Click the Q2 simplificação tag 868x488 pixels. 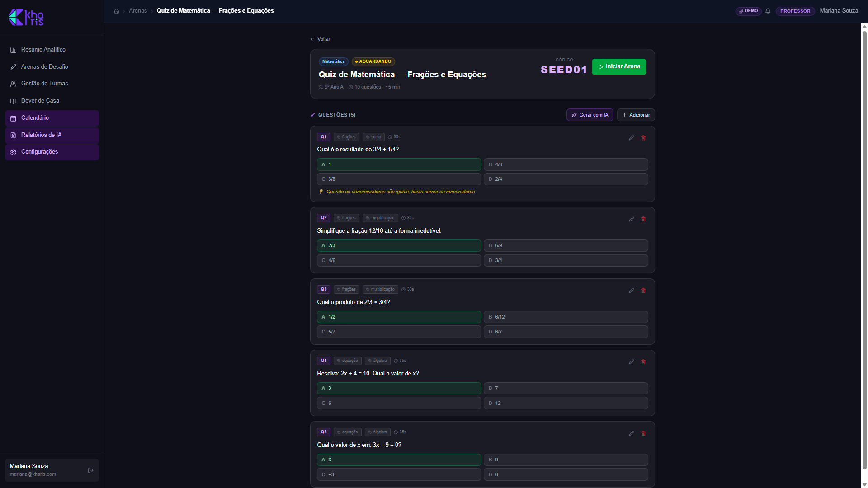pos(380,218)
